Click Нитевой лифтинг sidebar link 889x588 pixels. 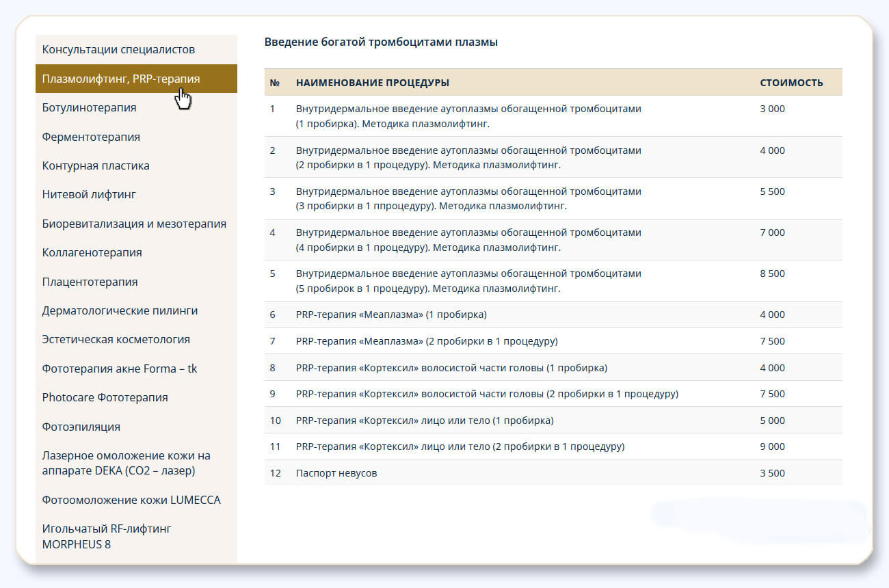click(89, 195)
